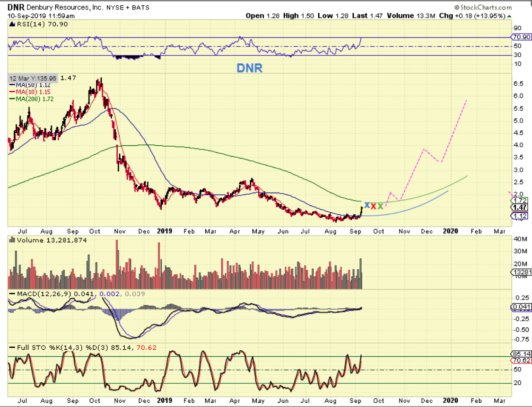This screenshot has height=407, width=532.
Task: Click the bold 1.47 last price tag
Action: click(520, 207)
